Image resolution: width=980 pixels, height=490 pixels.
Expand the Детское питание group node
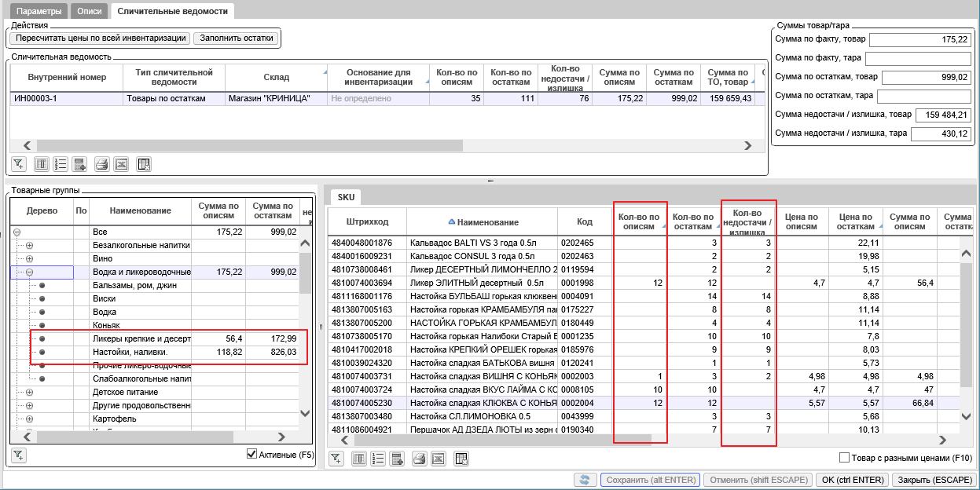(29, 393)
